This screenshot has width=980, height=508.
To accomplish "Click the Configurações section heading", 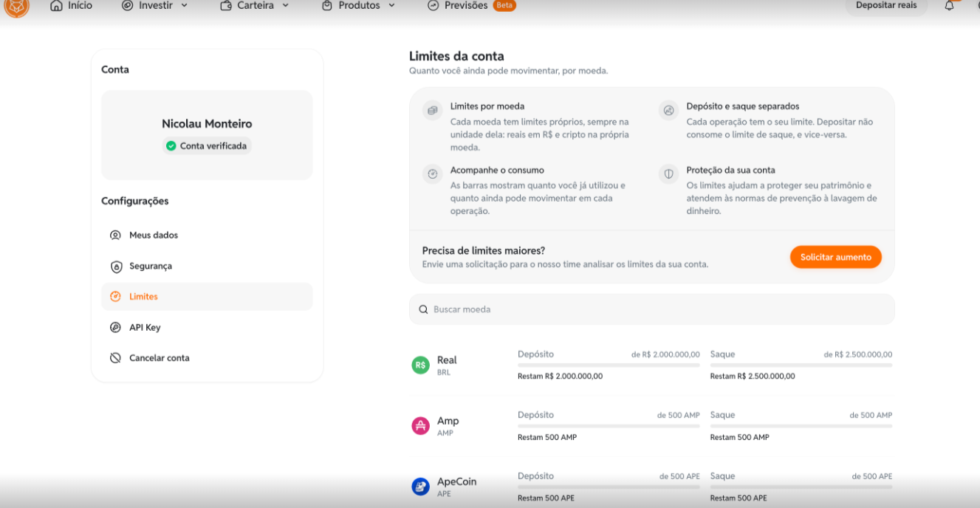I will [x=135, y=201].
